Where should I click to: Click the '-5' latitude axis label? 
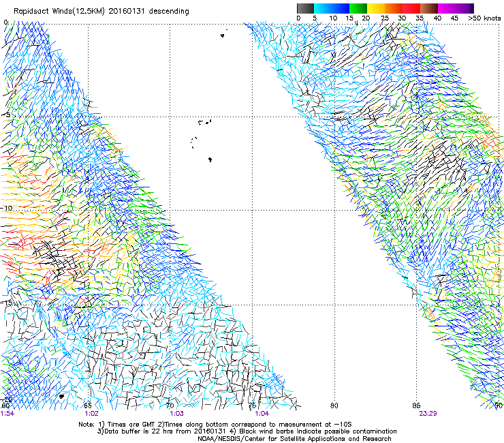[6, 115]
